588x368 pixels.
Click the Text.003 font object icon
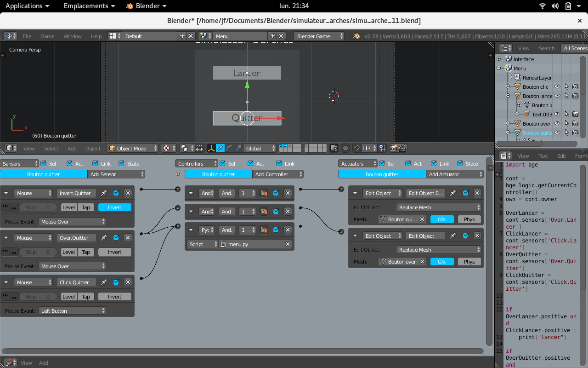tap(527, 114)
